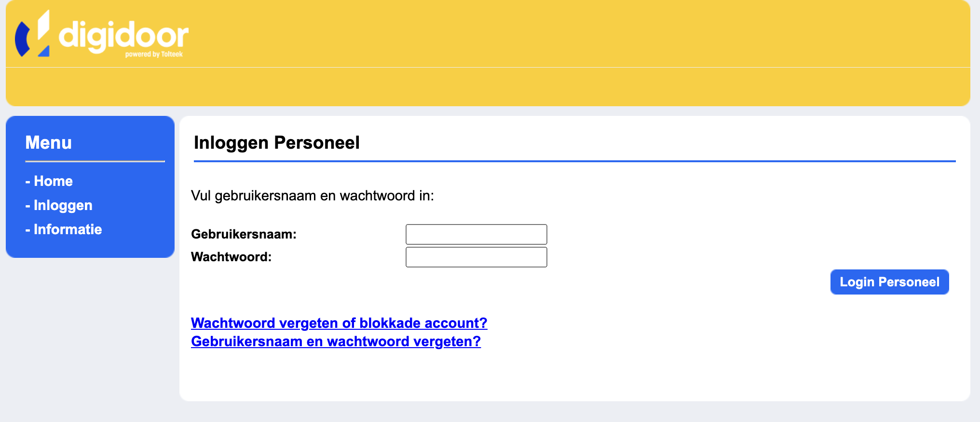Click the 'powered by Tolteek' tagline
Screen dimensions: 980x422
tap(154, 55)
